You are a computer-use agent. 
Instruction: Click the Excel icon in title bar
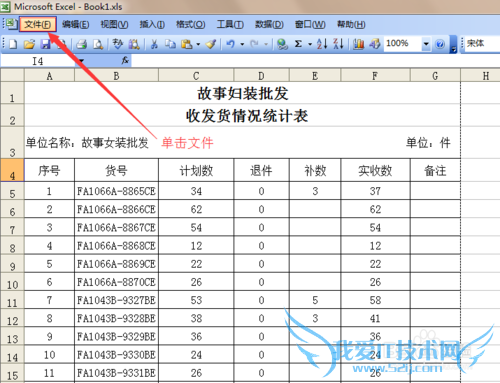click(5, 7)
